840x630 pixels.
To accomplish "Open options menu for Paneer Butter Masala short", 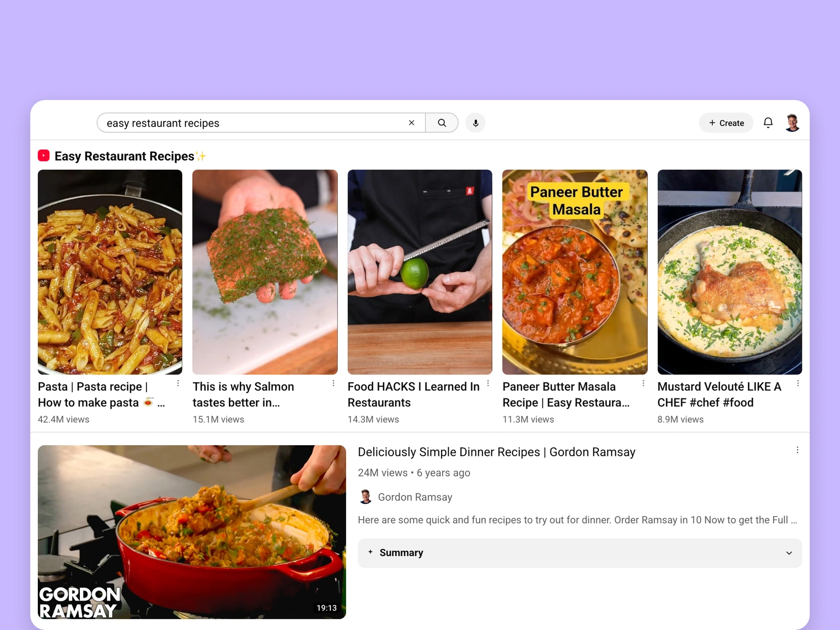I will click(x=643, y=383).
